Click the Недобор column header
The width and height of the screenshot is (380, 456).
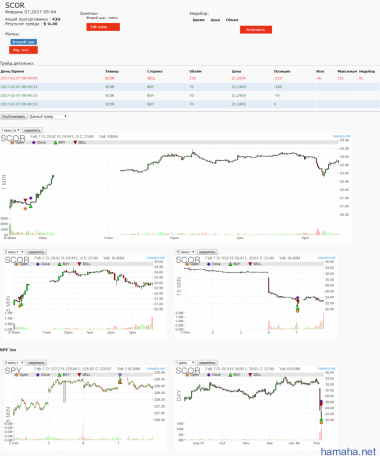367,71
